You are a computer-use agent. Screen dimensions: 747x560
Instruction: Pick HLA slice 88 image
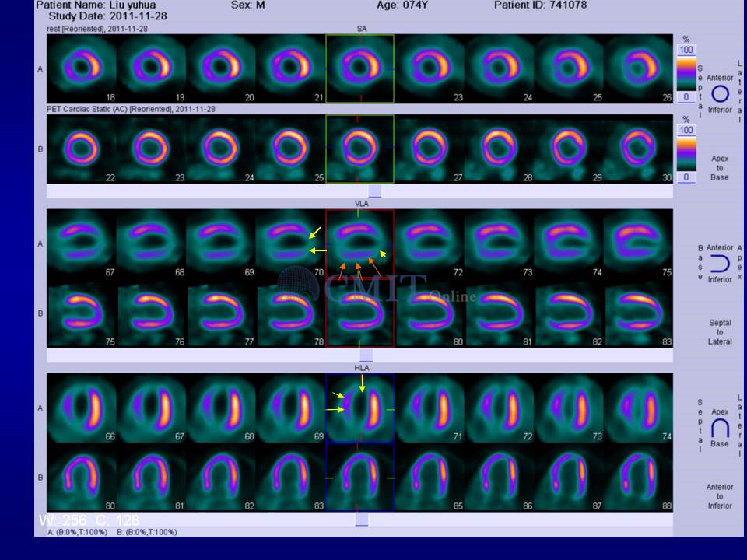pos(639,478)
